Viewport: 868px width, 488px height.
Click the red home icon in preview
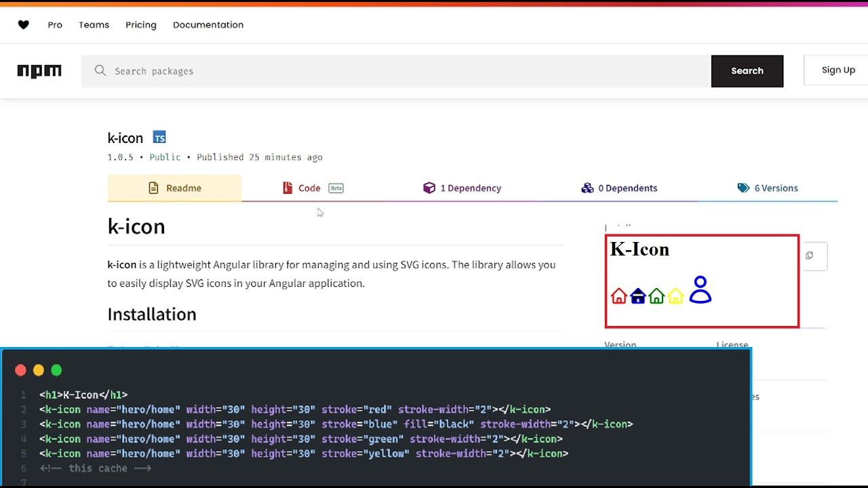tap(618, 296)
